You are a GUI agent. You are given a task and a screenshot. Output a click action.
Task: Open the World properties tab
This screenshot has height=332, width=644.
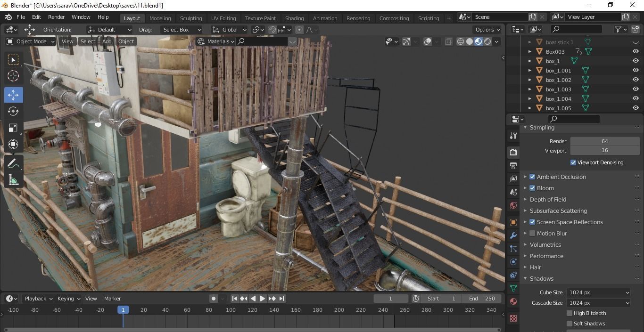(x=513, y=205)
